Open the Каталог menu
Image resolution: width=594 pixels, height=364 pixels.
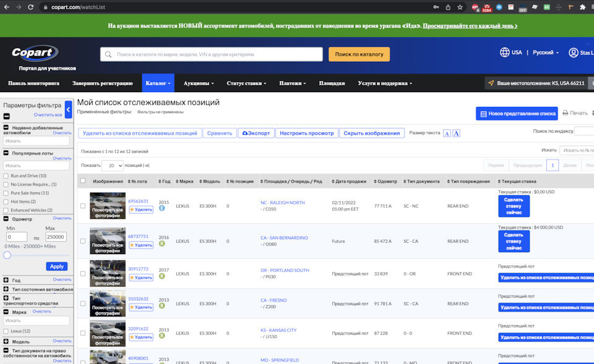click(x=158, y=83)
